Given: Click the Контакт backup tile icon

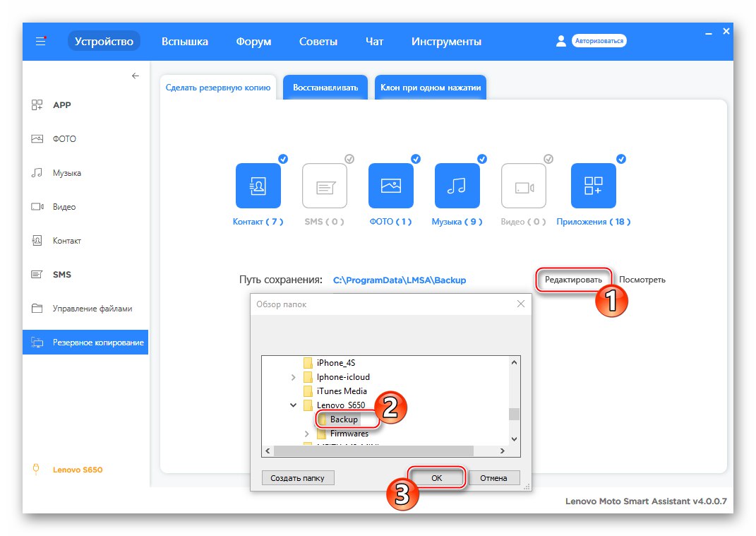Looking at the screenshot, I should pyautogui.click(x=258, y=186).
